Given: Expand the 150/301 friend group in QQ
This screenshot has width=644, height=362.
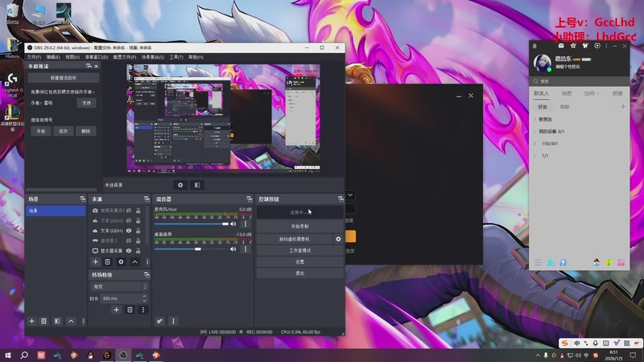Looking at the screenshot, I should click(x=535, y=144).
